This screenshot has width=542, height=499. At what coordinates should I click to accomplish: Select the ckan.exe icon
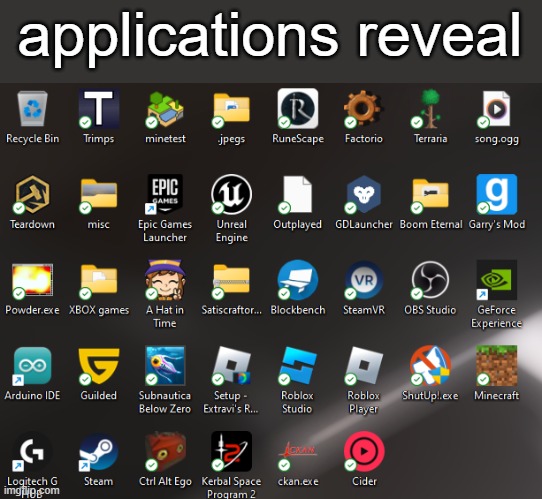[298, 451]
